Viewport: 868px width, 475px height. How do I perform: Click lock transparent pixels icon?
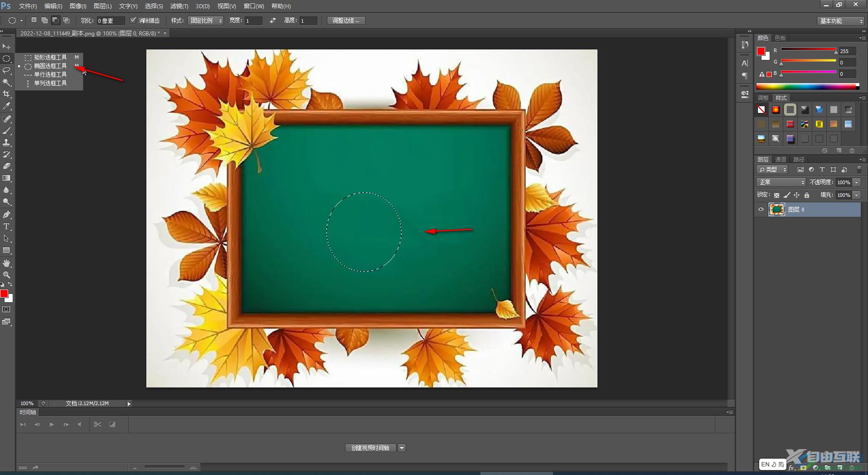click(x=776, y=195)
